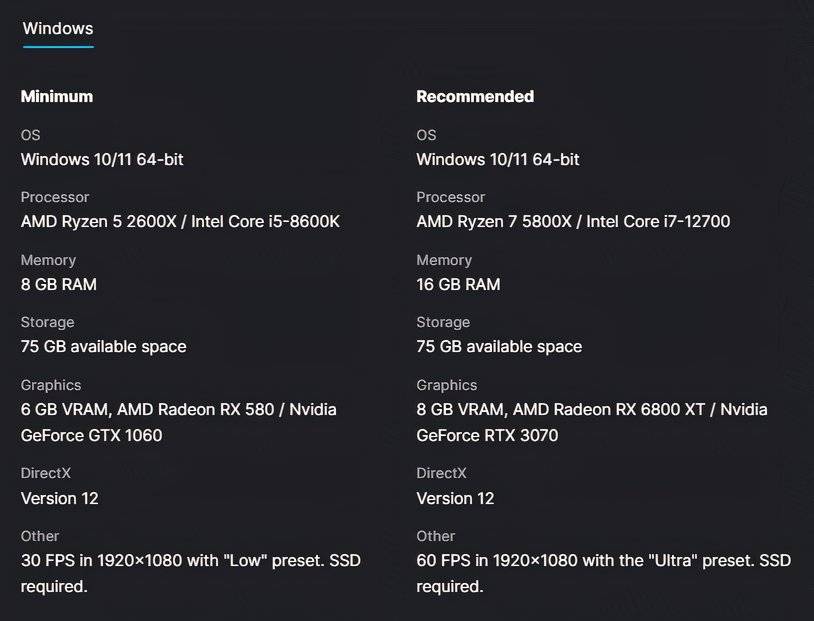Click the Memory label under Recommended
The width and height of the screenshot is (814, 621).
pyautogui.click(x=444, y=260)
